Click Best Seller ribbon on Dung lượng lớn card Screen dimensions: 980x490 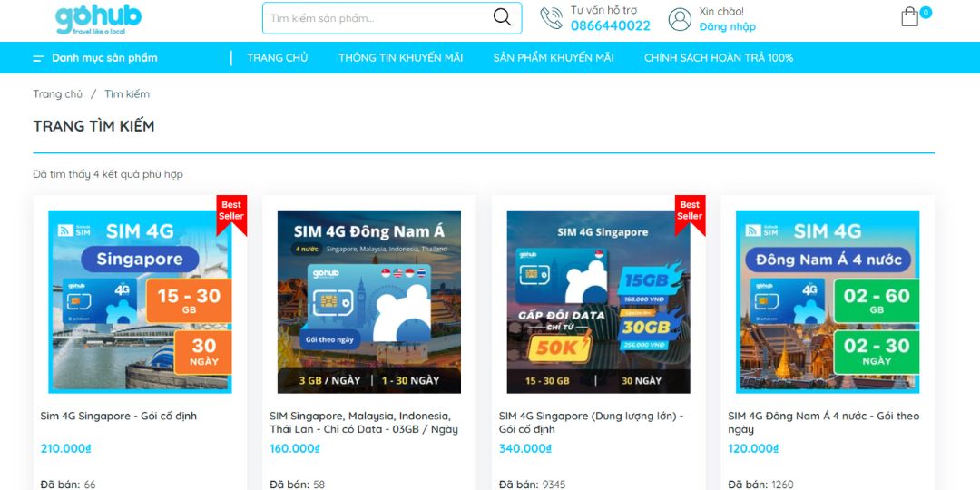690,214
